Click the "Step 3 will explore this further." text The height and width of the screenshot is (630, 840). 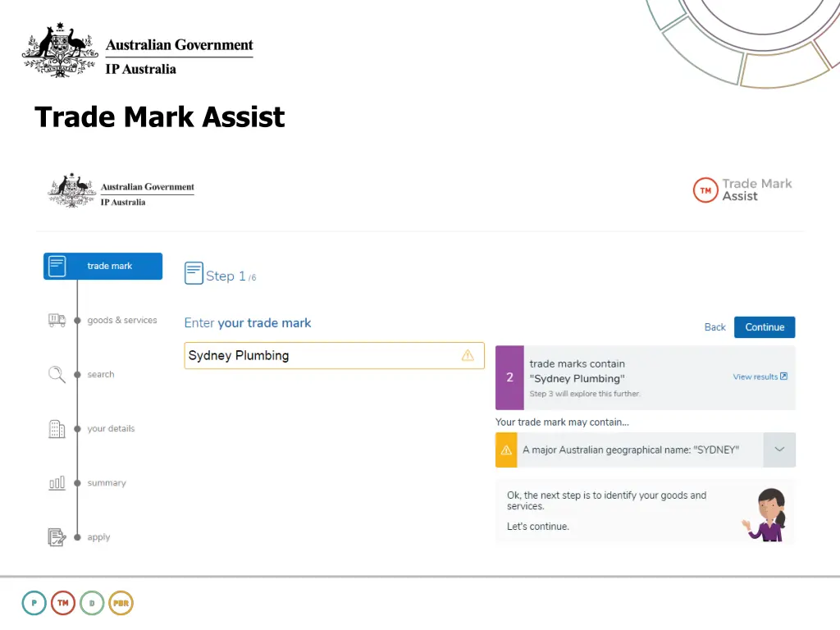(x=584, y=394)
